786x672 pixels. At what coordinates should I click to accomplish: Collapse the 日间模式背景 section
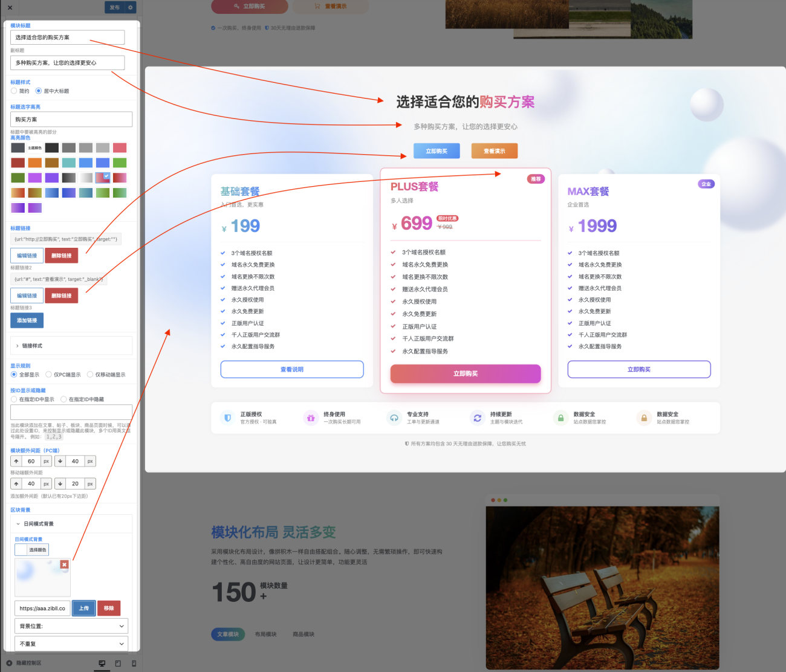pos(71,524)
